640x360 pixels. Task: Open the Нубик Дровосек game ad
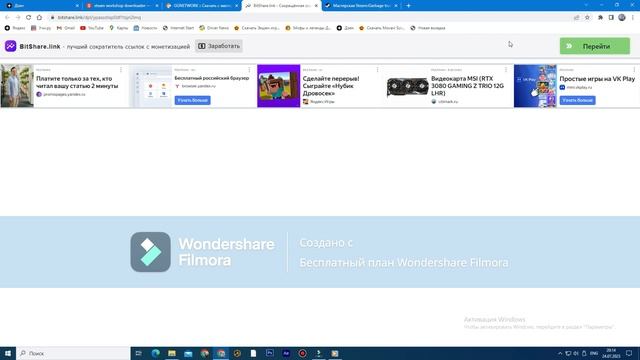[x=331, y=86]
